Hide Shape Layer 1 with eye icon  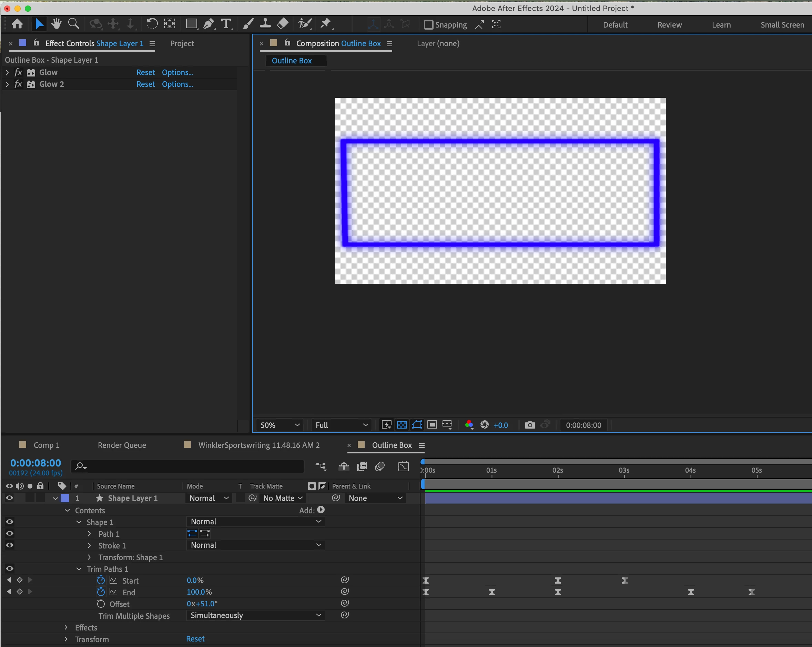click(10, 498)
